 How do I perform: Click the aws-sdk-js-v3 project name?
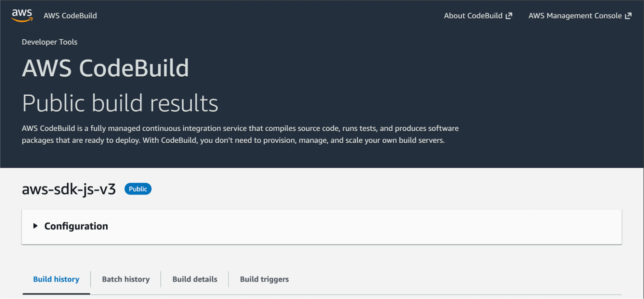tap(69, 189)
